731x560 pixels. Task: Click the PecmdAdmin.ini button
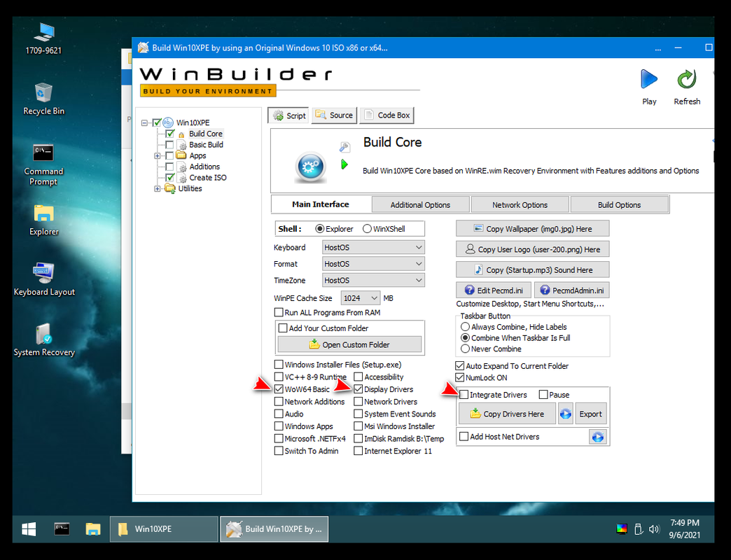[571, 290]
